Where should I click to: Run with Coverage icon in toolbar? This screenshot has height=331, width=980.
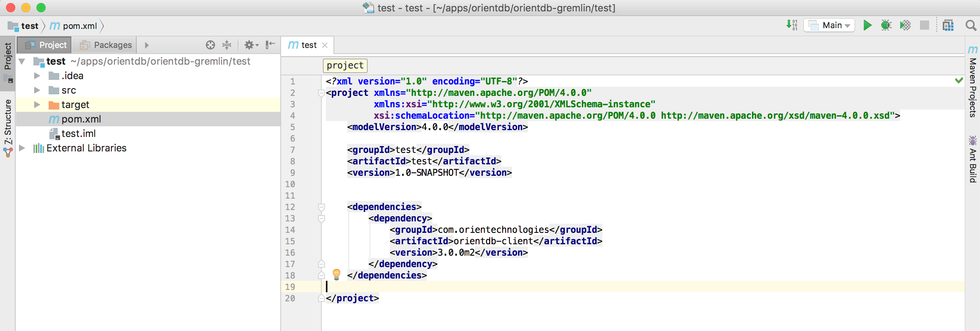tap(905, 25)
